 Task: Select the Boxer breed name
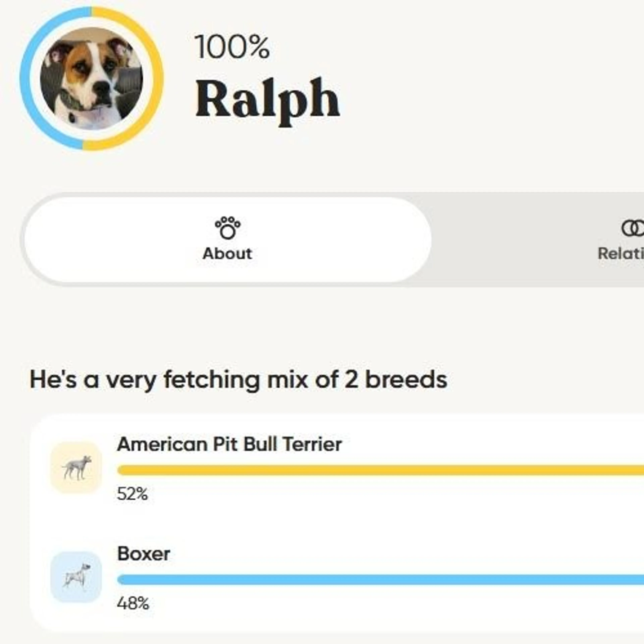point(144,554)
